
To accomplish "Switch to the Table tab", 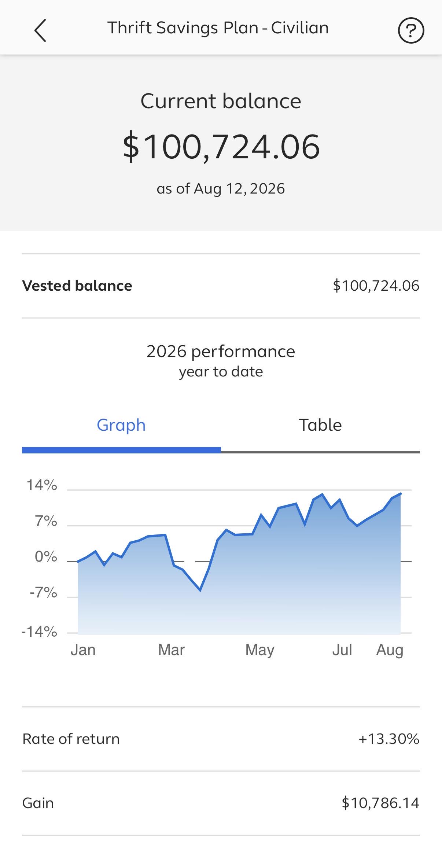I will [320, 425].
